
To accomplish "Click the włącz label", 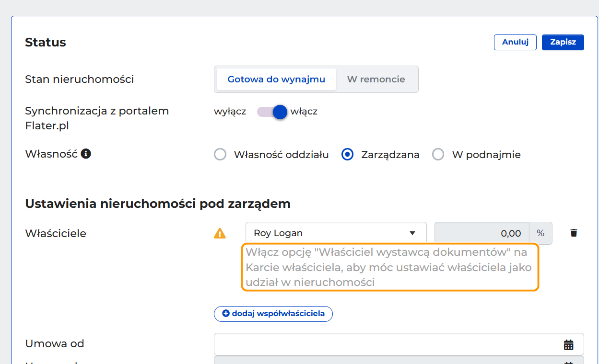I will [304, 112].
